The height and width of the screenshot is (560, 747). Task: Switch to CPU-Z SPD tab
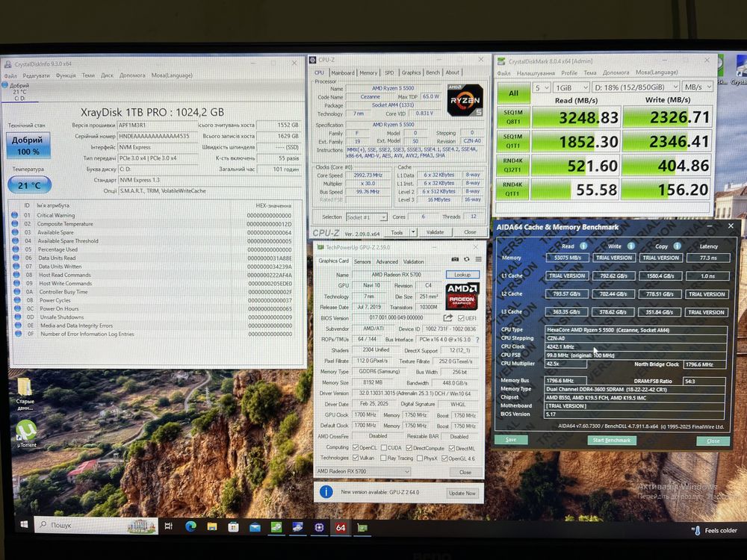click(389, 73)
